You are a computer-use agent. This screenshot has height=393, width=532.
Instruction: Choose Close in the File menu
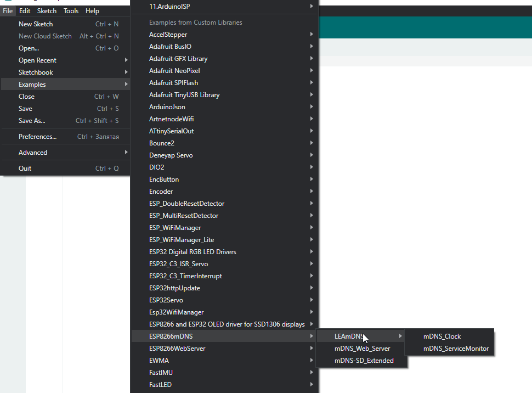[x=65, y=97]
